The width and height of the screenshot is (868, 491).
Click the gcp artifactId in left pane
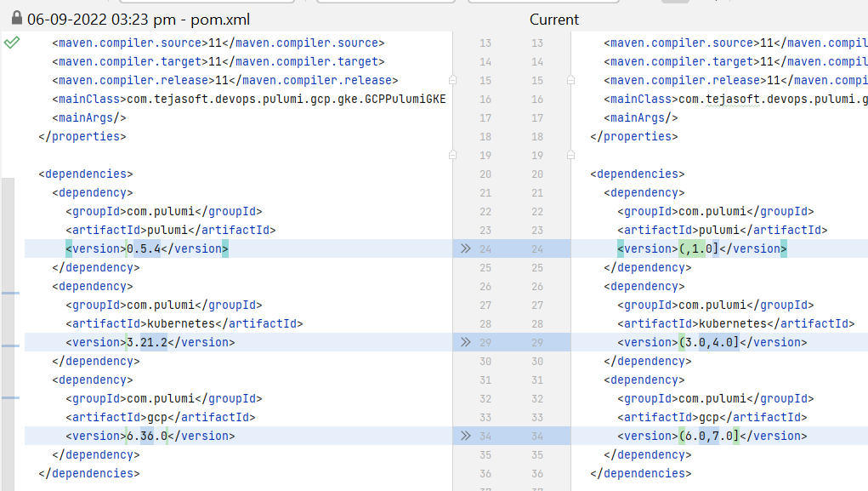tap(161, 417)
